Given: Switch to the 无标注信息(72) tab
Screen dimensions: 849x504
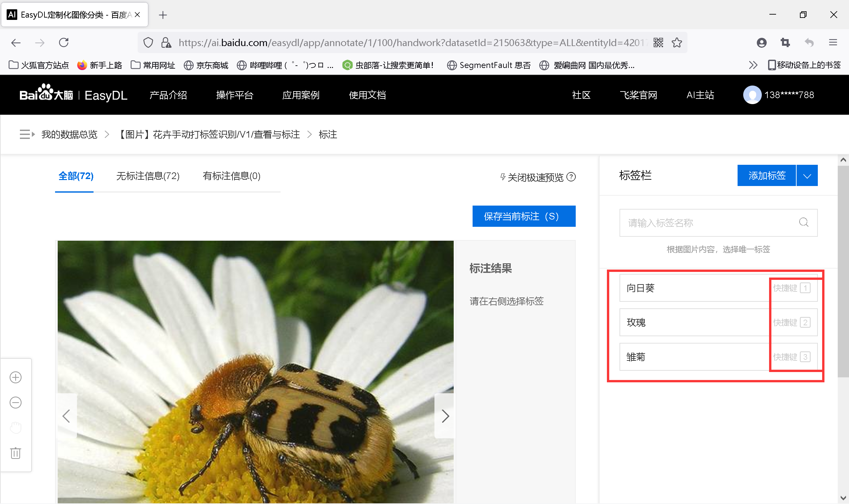Looking at the screenshot, I should pos(147,176).
